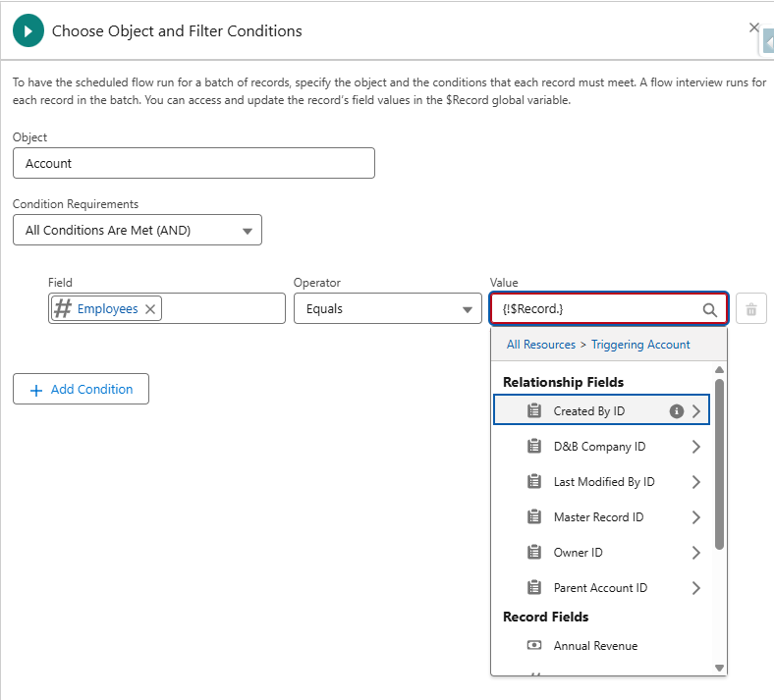
Task: Remove the Employees field pill
Action: pyautogui.click(x=150, y=309)
